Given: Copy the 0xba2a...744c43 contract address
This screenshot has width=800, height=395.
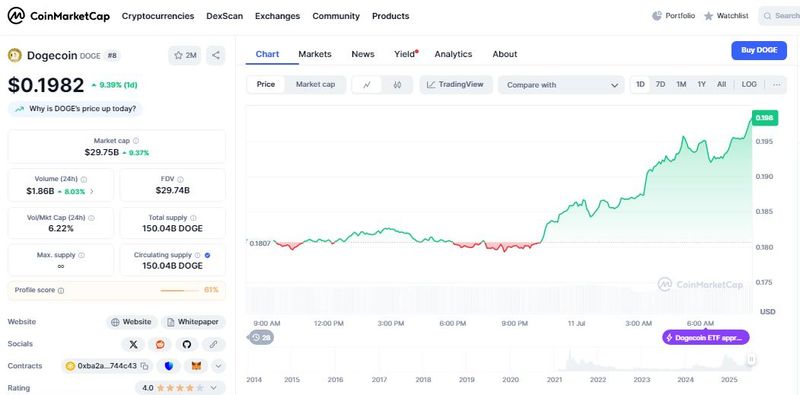Looking at the screenshot, I should pyautogui.click(x=145, y=366).
